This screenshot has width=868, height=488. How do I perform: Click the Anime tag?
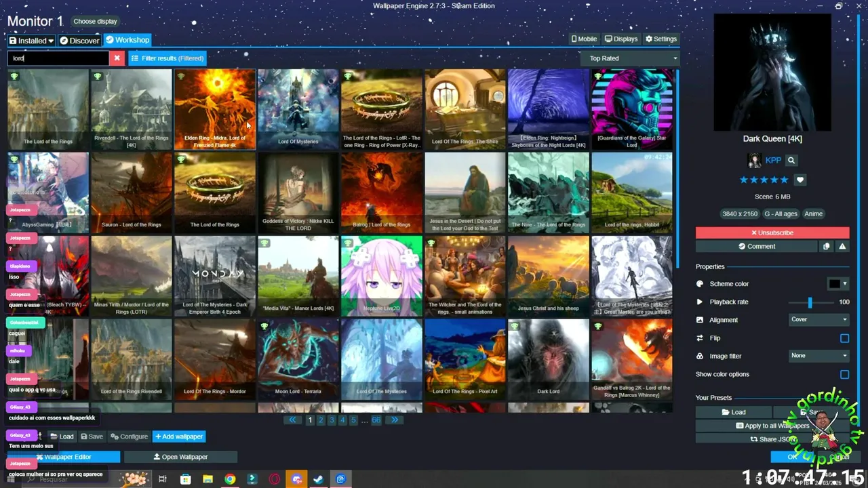813,214
